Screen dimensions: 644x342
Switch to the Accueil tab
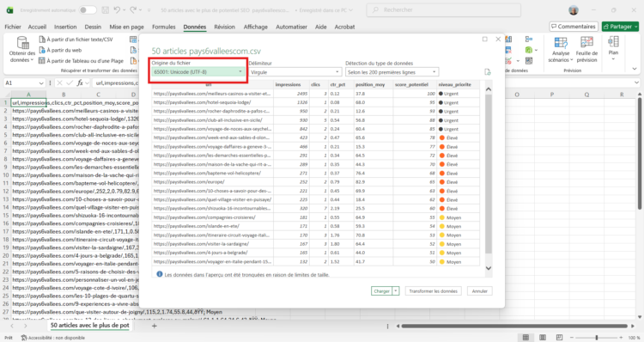coord(37,27)
